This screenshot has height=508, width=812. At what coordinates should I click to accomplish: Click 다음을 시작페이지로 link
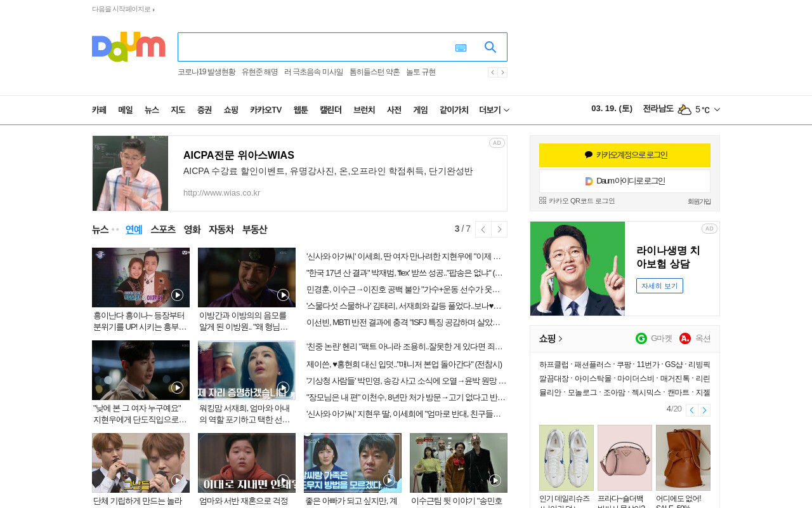point(124,9)
